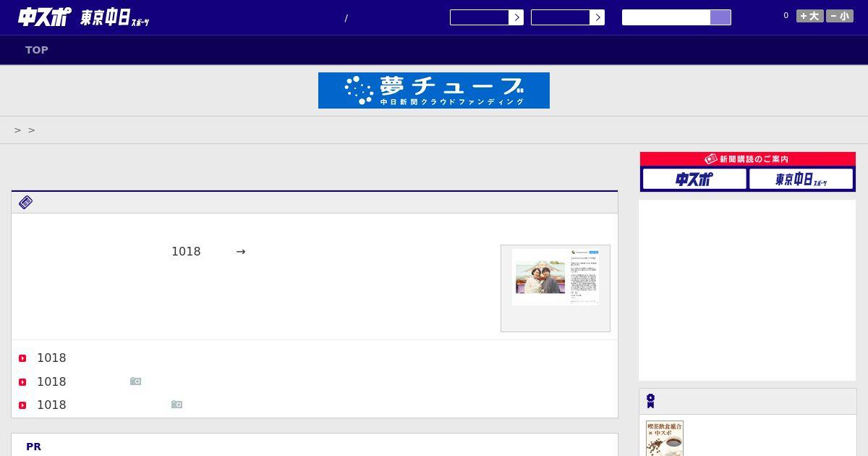The height and width of the screenshot is (456, 868).
Task: Expand the second header dropdown arrow
Action: click(597, 17)
